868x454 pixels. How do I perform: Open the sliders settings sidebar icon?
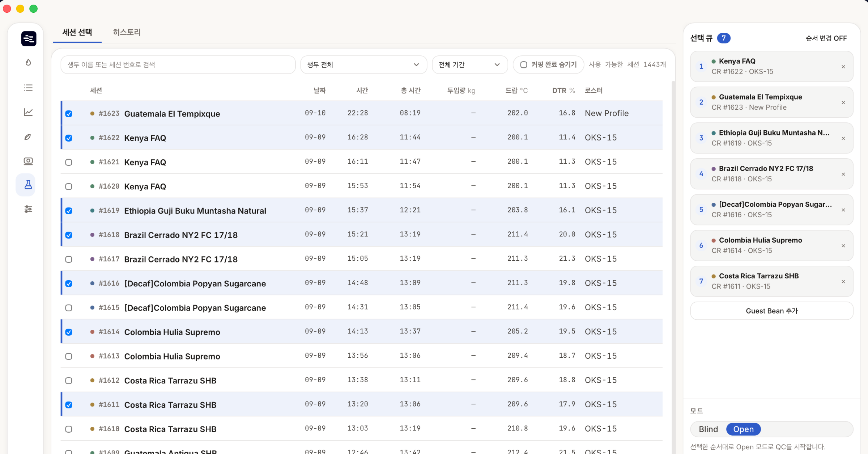point(28,209)
